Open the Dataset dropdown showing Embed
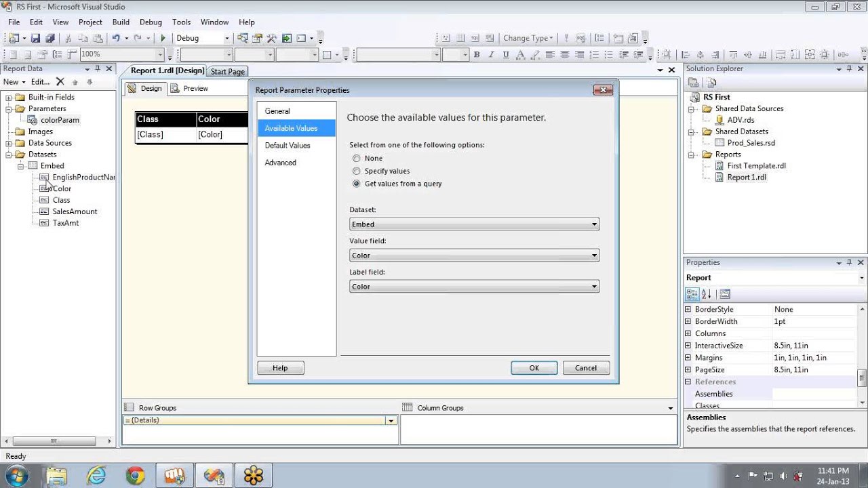 (x=474, y=224)
